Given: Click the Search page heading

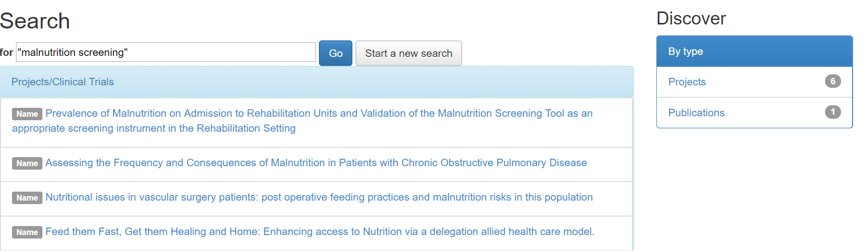Looking at the screenshot, I should click(x=35, y=21).
